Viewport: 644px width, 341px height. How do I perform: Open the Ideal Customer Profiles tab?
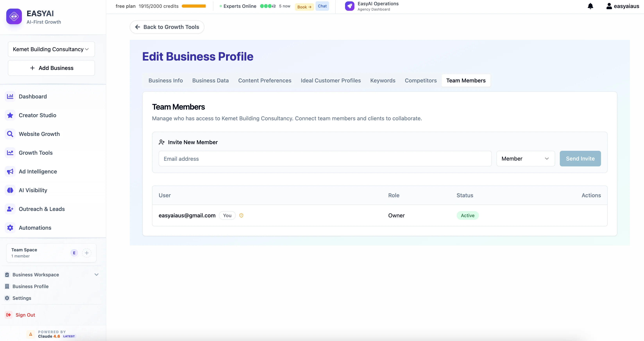[331, 80]
